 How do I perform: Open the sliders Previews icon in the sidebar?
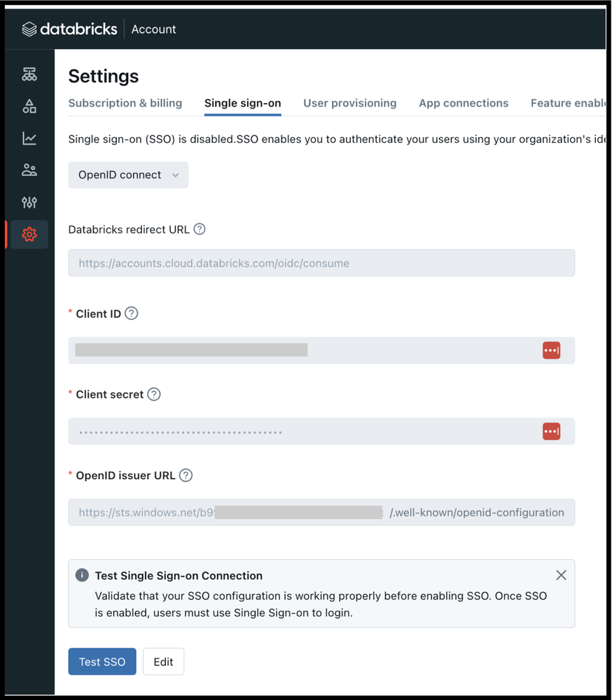pyautogui.click(x=29, y=203)
